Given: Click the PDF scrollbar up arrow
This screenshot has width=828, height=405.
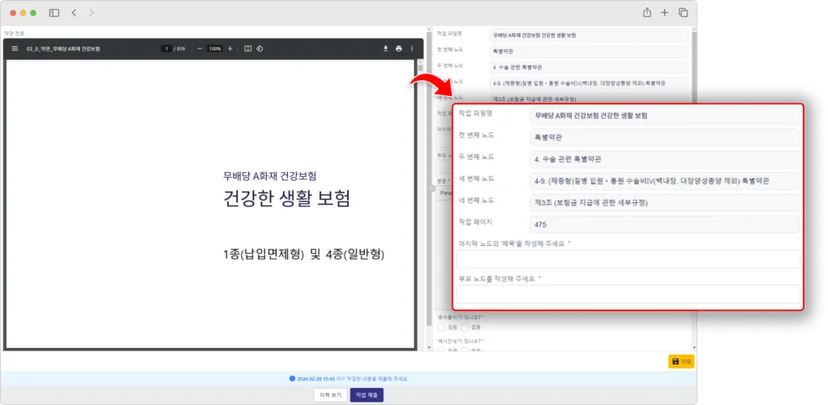Looking at the screenshot, I should click(x=420, y=62).
